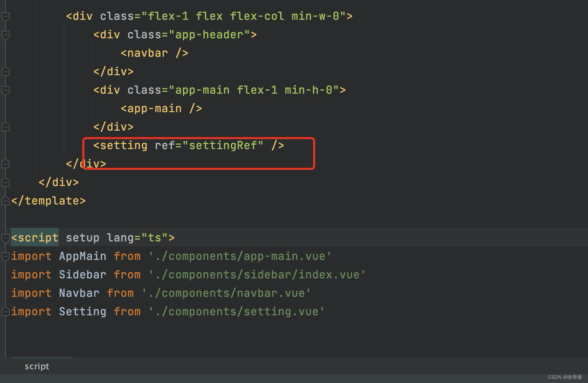Collapse the app-main flex-1 div fold marker
Image resolution: width=588 pixels, height=383 pixels.
[5, 90]
